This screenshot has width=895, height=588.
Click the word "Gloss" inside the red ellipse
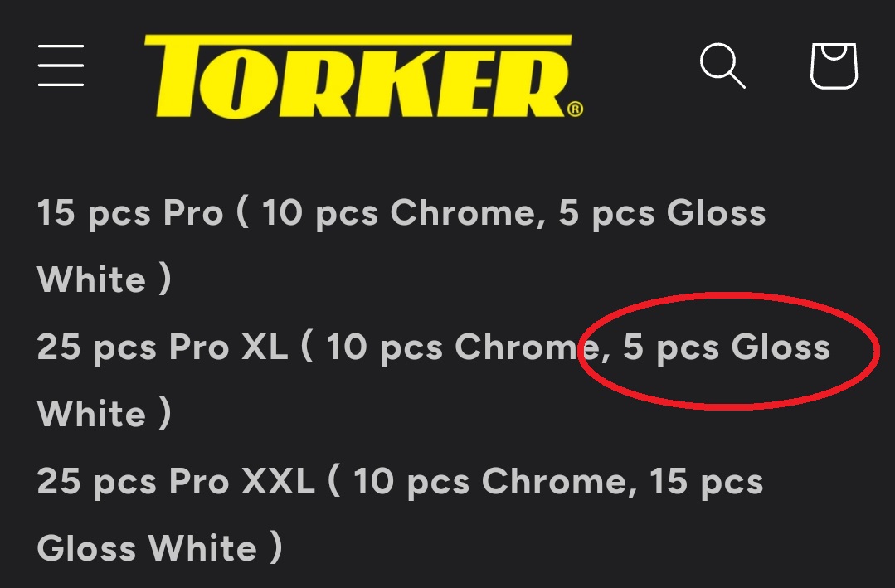point(780,347)
